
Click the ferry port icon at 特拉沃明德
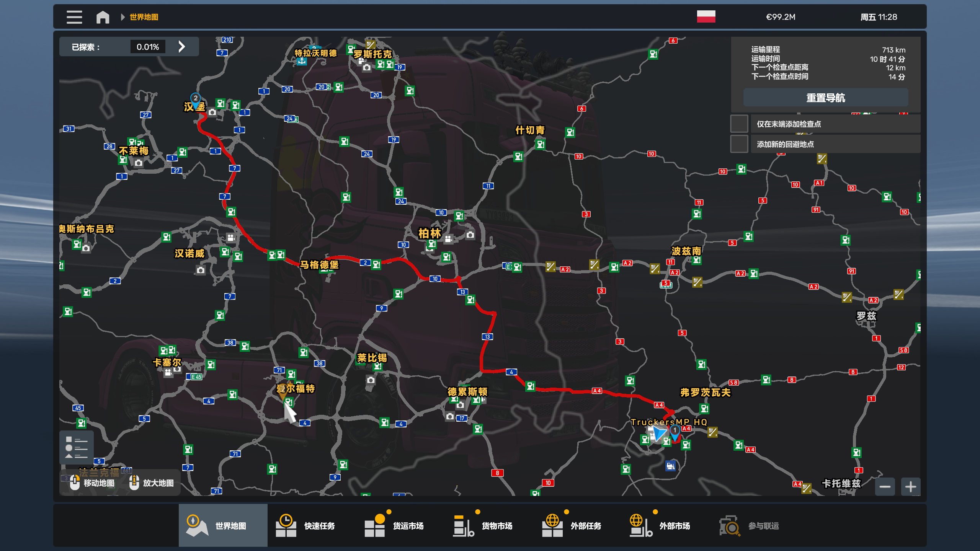[x=302, y=61]
